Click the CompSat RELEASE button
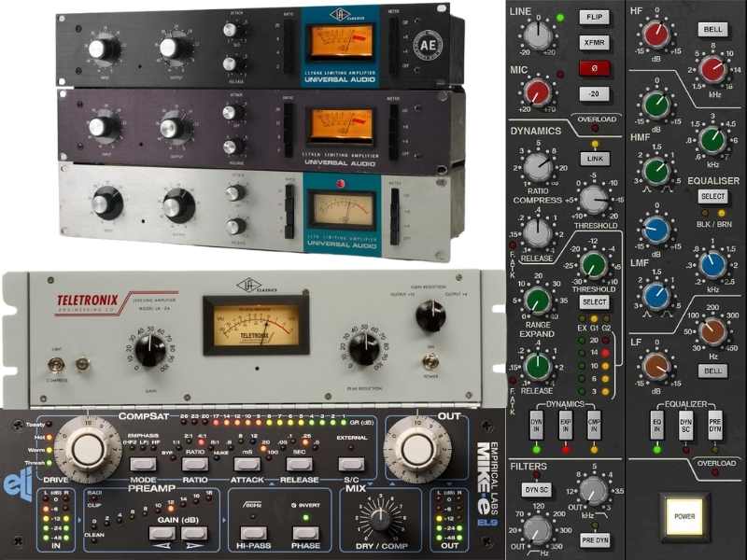The image size is (747, 560). 299,464
